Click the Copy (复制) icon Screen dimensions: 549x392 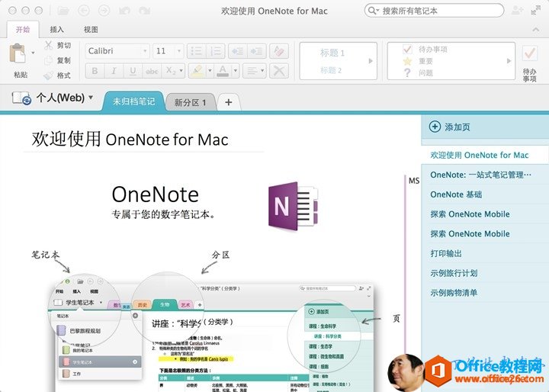click(x=48, y=60)
